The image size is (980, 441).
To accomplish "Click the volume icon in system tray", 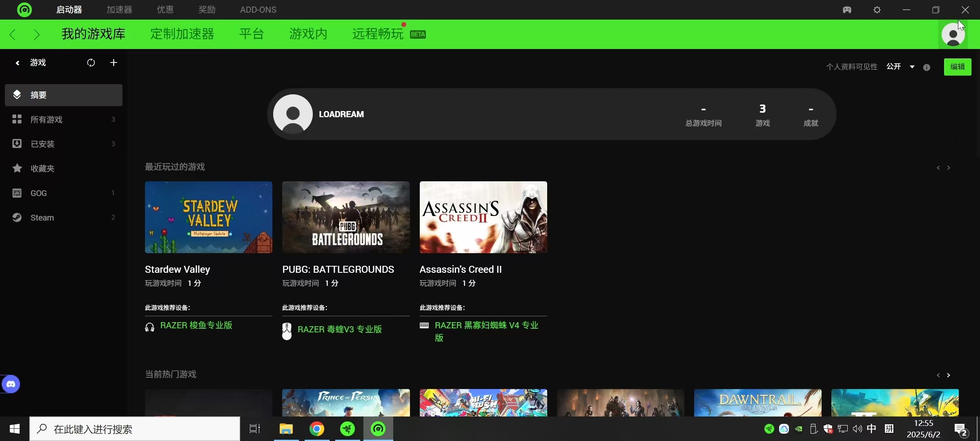I will [x=857, y=429].
